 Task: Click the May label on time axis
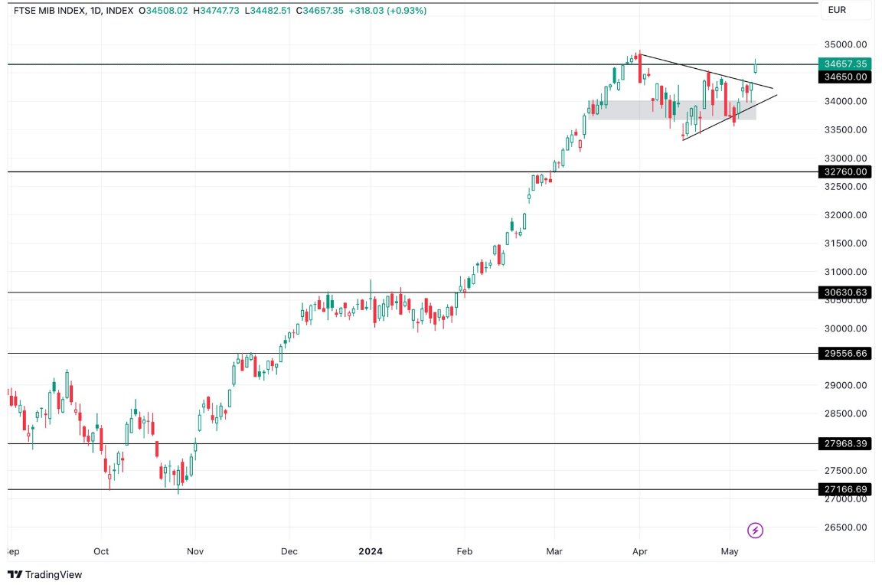click(729, 550)
